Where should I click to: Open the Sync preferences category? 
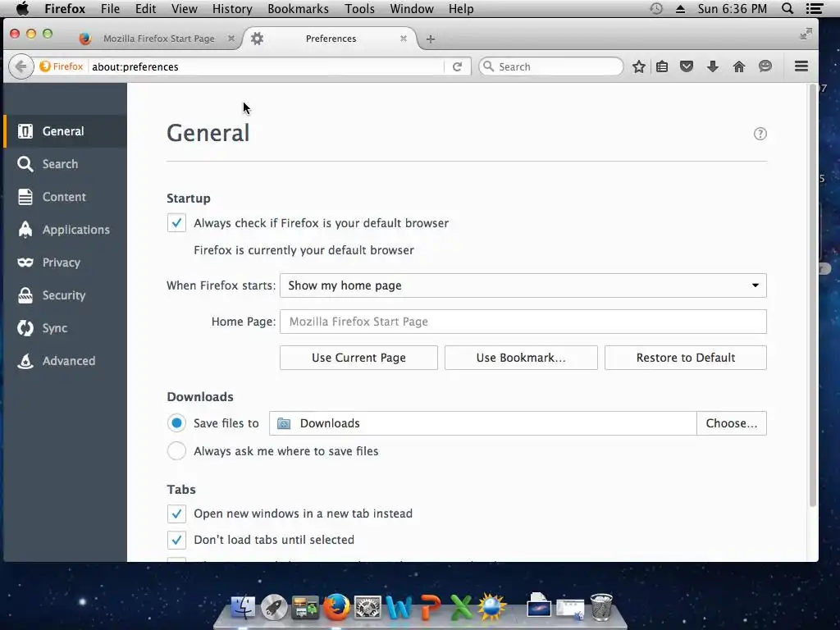coord(65,328)
